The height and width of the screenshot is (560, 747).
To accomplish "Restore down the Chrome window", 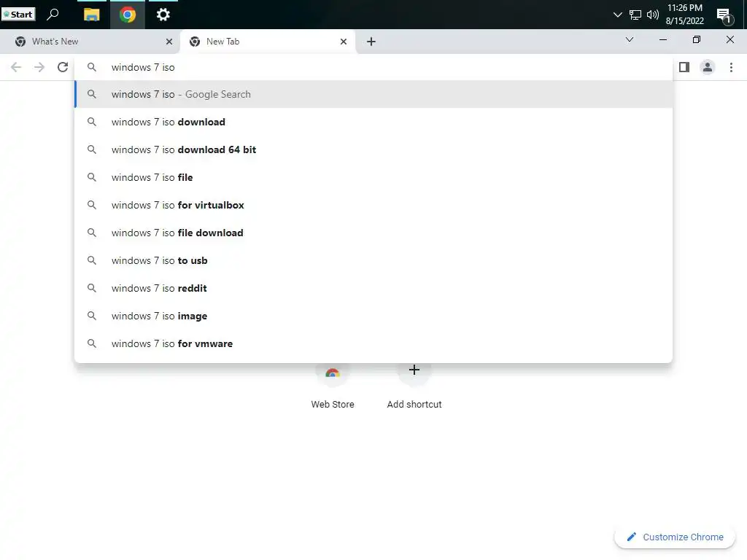I will (x=697, y=39).
